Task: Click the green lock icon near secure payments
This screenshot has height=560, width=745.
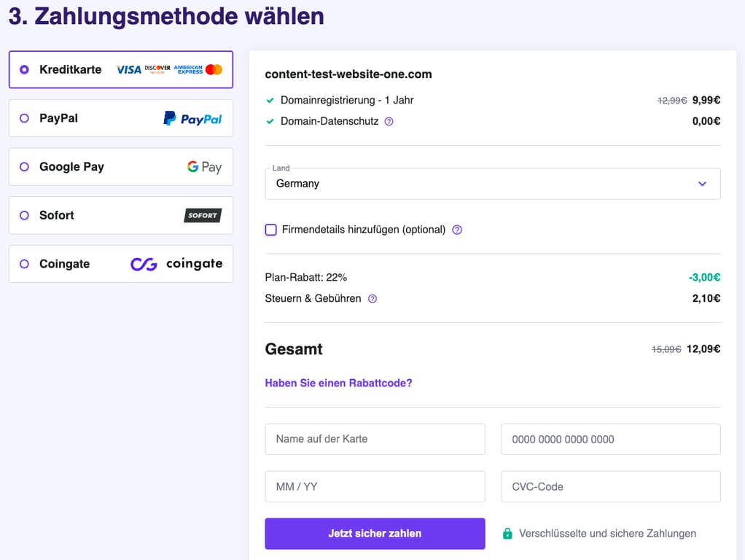Action: (507, 533)
